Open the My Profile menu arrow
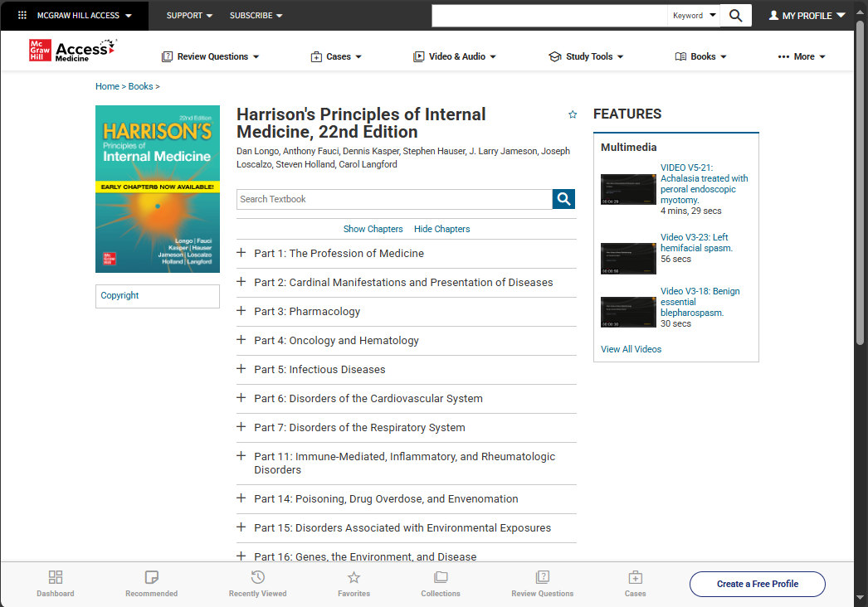 [x=841, y=16]
